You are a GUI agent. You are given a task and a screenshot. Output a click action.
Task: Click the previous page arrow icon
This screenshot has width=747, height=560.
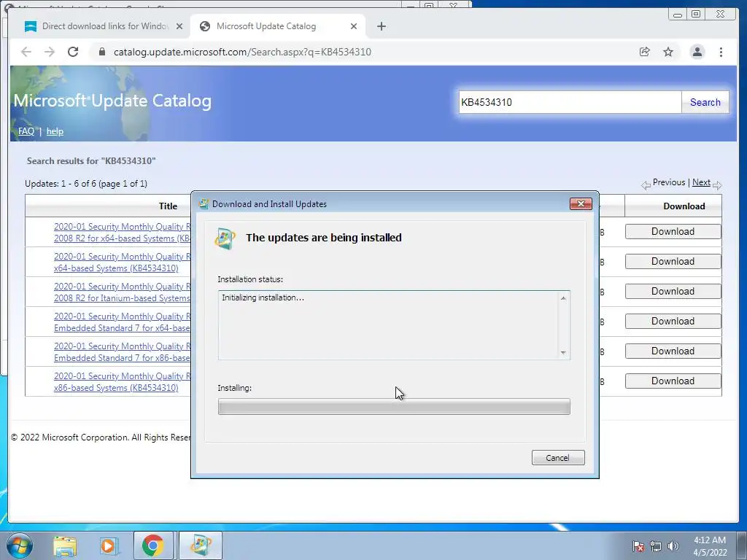pyautogui.click(x=646, y=184)
